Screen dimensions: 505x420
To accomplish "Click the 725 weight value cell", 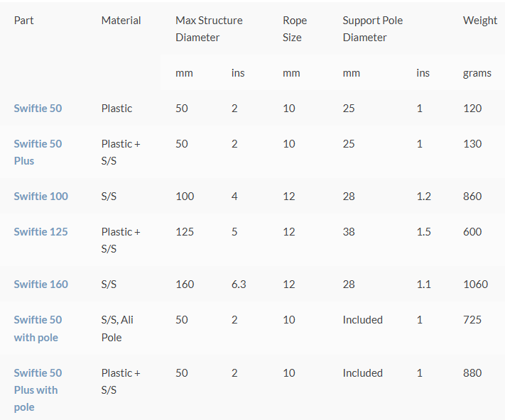I will click(x=472, y=320).
